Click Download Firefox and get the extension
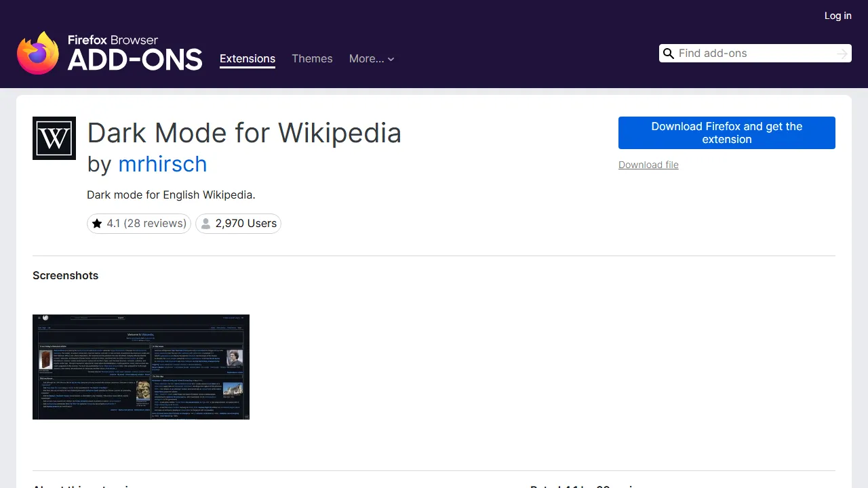Image resolution: width=868 pixels, height=488 pixels. click(x=726, y=133)
